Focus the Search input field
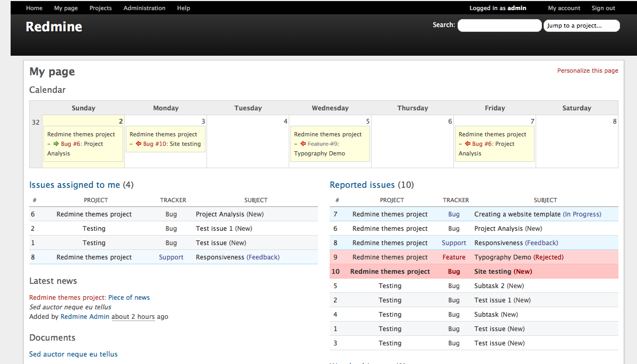Viewport: 637px width, 364px height. (x=500, y=25)
